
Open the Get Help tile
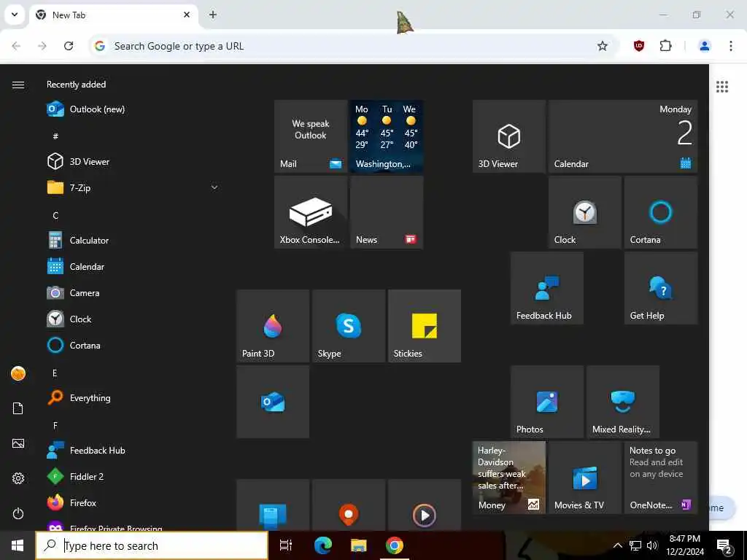661,287
